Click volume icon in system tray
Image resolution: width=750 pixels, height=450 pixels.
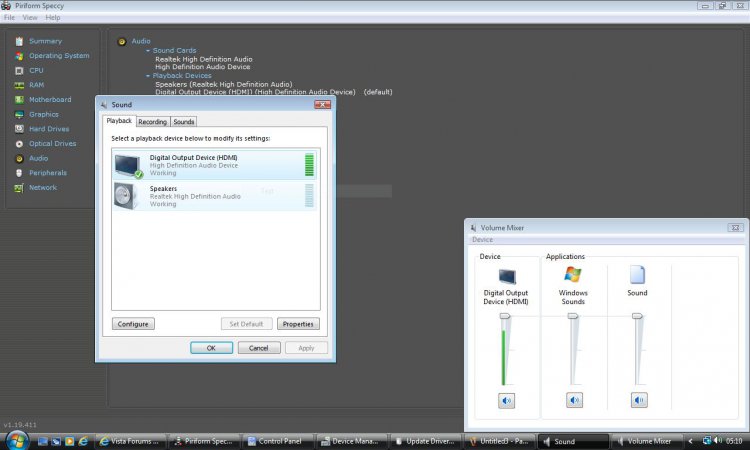click(717, 440)
